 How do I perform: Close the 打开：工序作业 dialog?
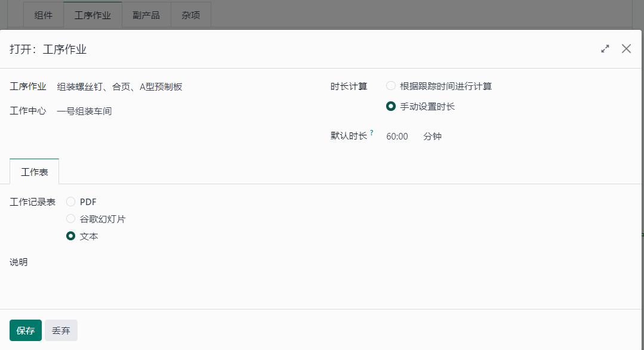626,49
